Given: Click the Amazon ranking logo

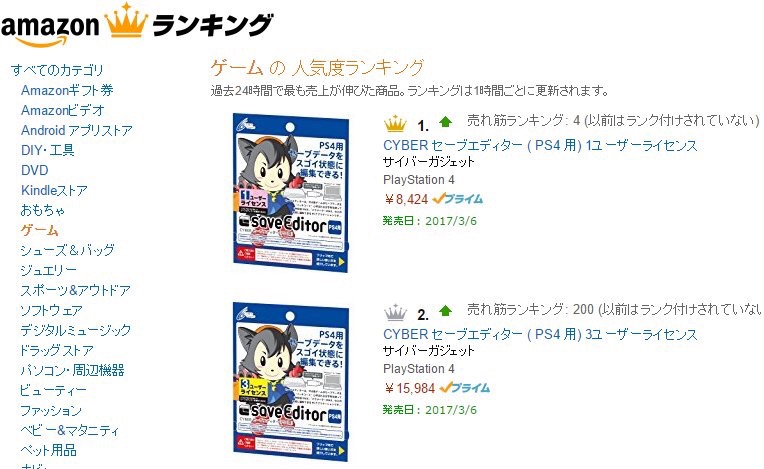Looking at the screenshot, I should point(136,25).
